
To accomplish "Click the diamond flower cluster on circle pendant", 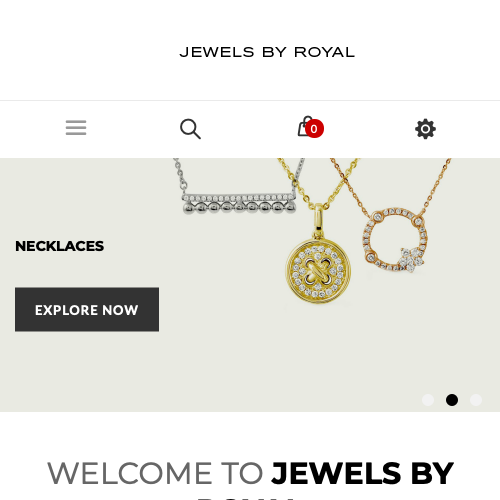I will tap(411, 259).
